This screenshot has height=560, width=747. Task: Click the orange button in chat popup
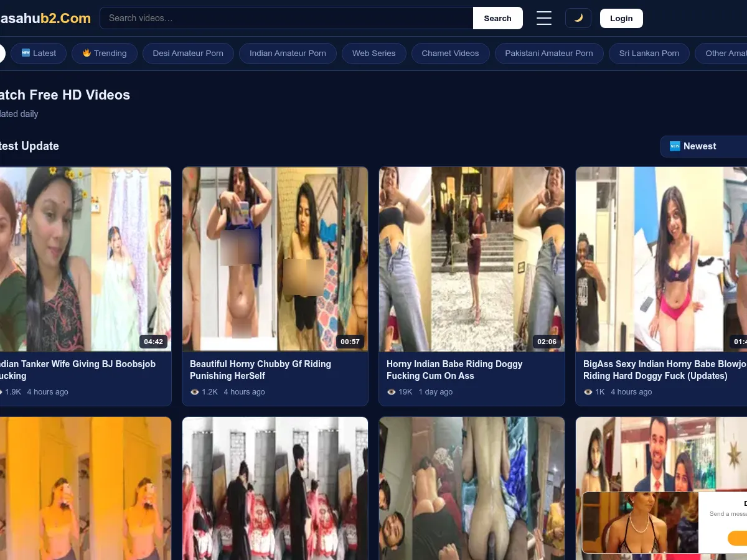737,538
